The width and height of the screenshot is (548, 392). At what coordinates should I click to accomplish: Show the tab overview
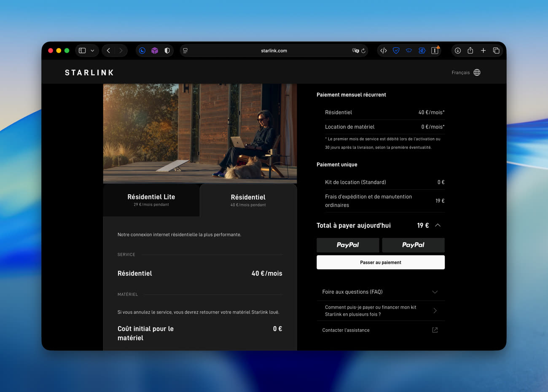pos(496,51)
